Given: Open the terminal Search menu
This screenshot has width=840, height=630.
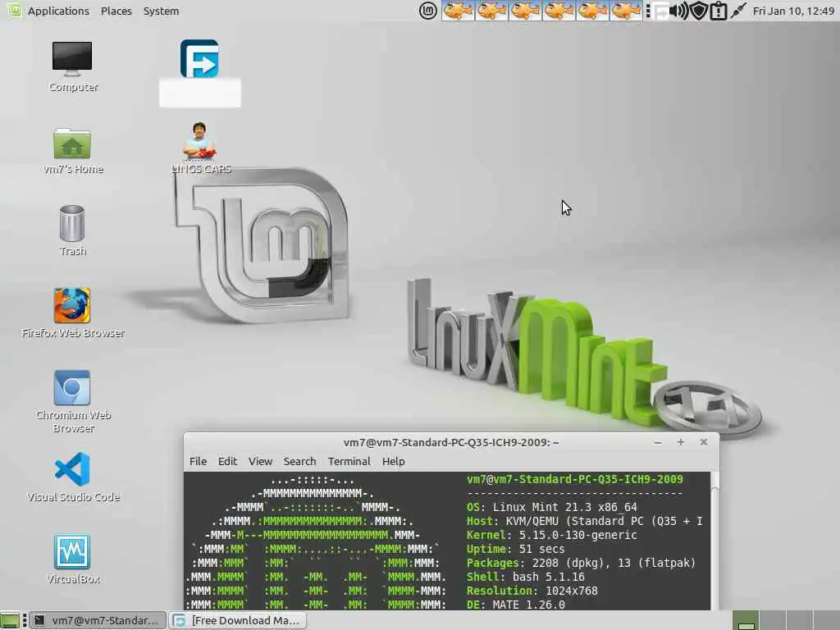Looking at the screenshot, I should [x=299, y=461].
